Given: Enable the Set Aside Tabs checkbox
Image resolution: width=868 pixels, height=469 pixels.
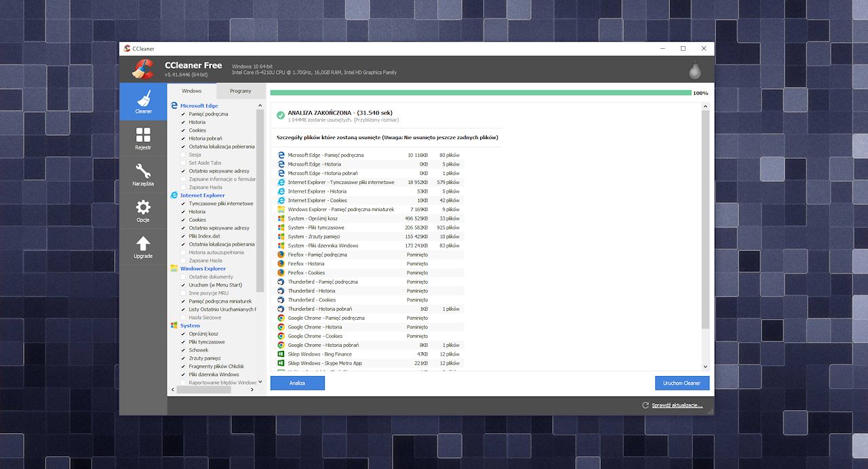Looking at the screenshot, I should 183,163.
